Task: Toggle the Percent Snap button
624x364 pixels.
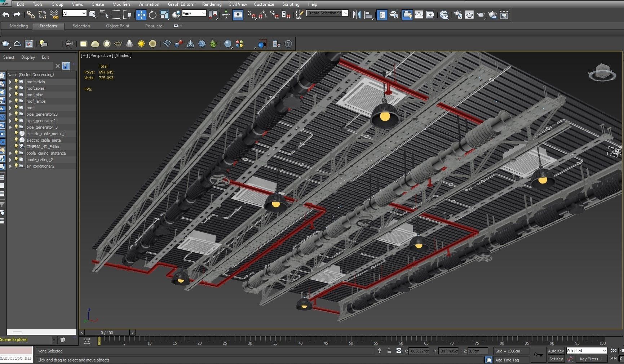Action: tap(274, 15)
